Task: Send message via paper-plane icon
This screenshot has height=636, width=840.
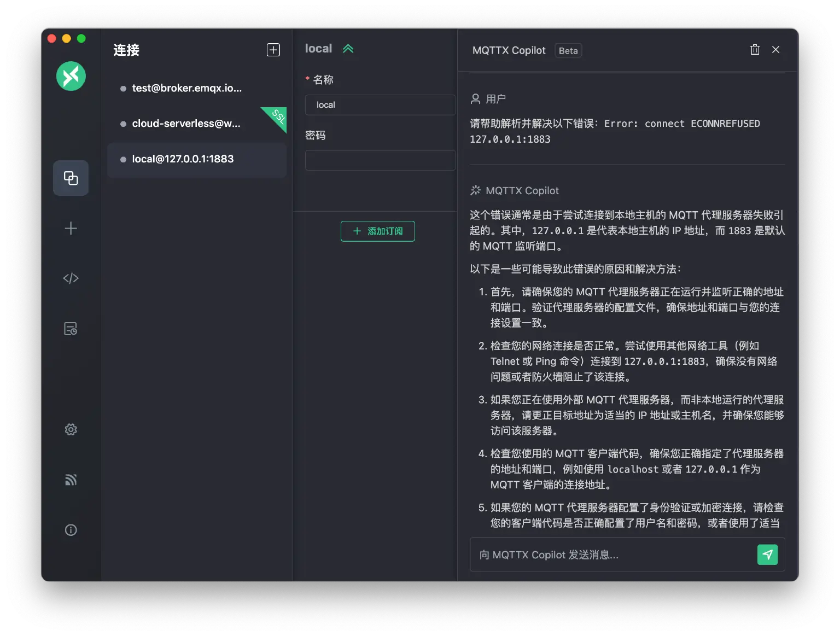Action: pyautogui.click(x=768, y=555)
